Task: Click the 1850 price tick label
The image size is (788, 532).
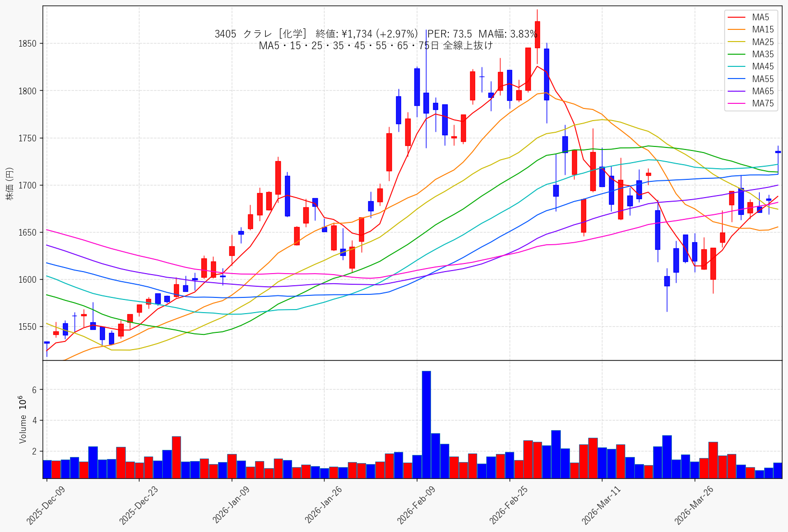Action: pos(27,44)
